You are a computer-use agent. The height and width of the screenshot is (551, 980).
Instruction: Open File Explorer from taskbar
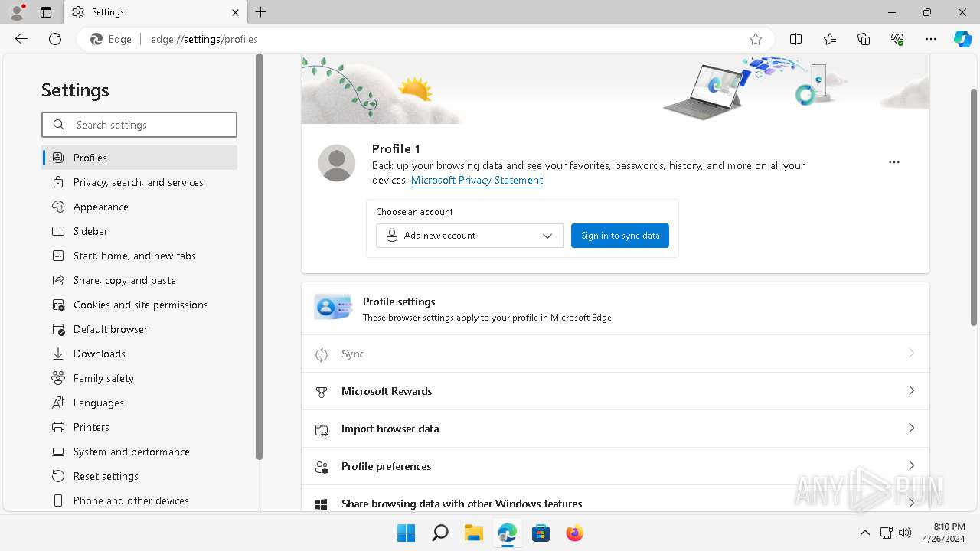[x=474, y=533]
